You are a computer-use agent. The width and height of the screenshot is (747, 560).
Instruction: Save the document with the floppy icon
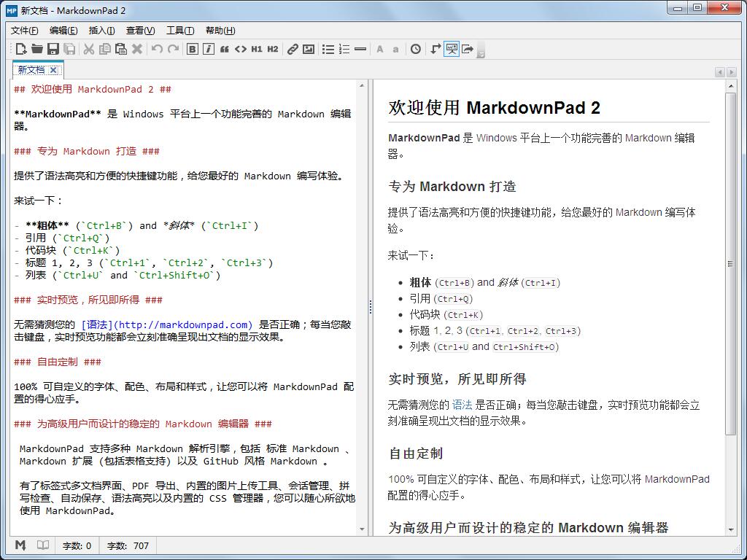click(53, 49)
